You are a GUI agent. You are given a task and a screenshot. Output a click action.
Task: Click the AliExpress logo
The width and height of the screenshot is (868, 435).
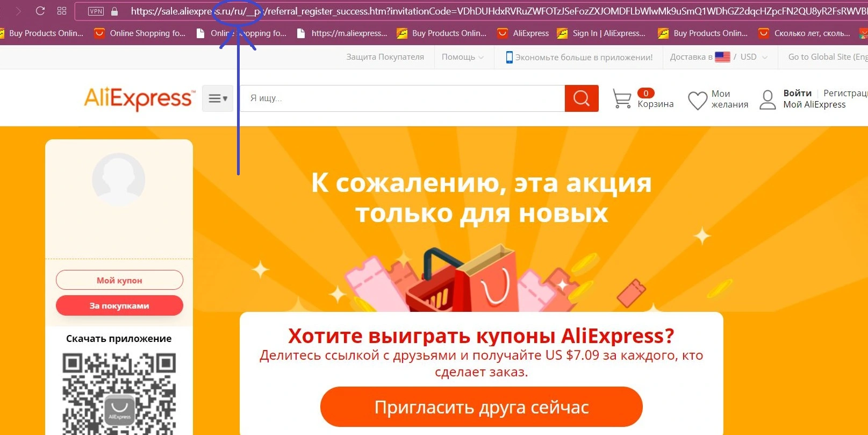pos(140,99)
